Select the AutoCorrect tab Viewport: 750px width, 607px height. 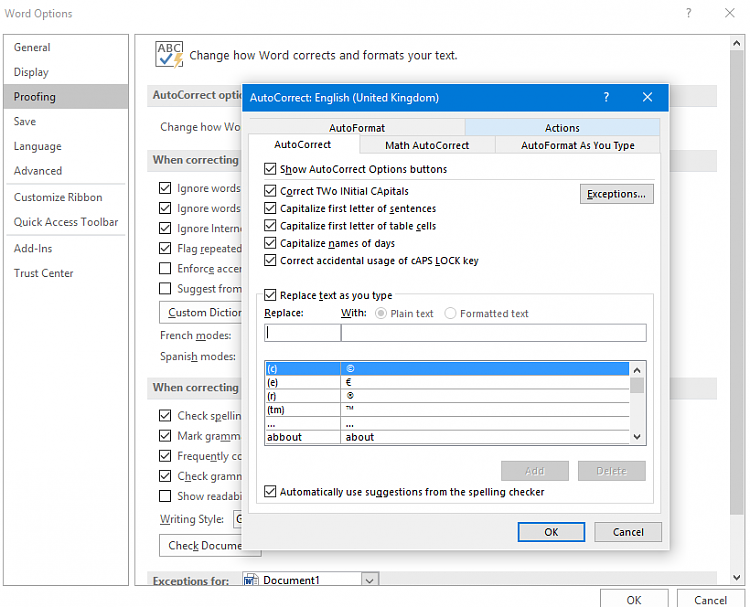click(303, 144)
